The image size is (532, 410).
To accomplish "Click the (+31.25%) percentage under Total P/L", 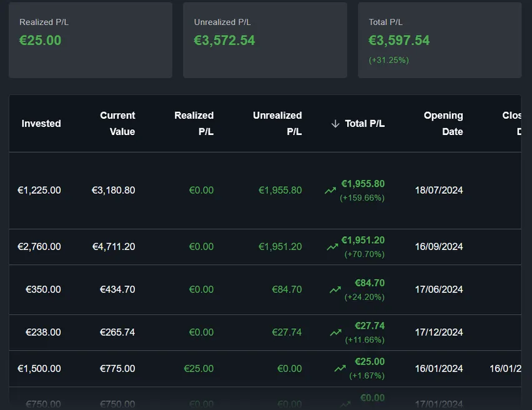I will [x=388, y=60].
